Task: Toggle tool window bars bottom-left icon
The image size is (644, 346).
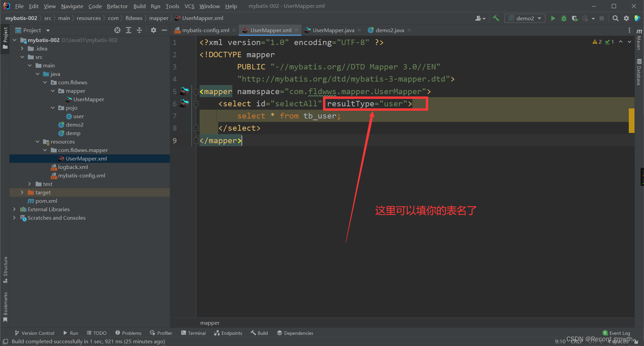Action: pos(5,342)
